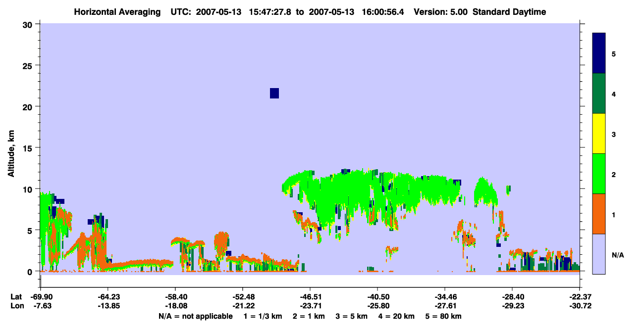Viewport: 644px width, 330px height.
Task: Click legend text '3 = 5 km'
Action: pos(351,316)
